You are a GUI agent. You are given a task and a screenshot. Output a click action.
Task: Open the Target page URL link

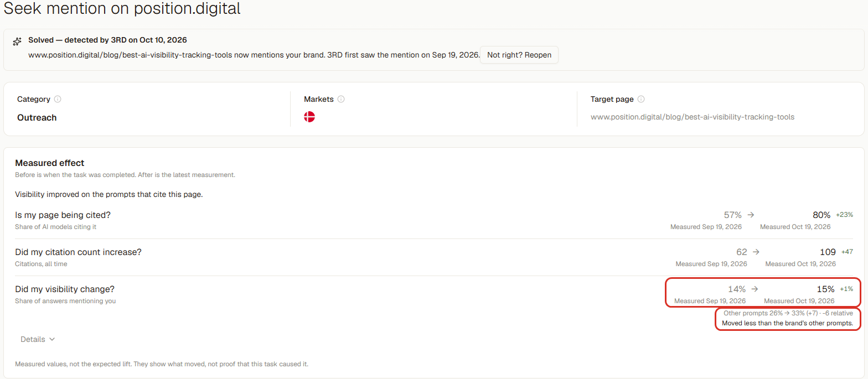tap(693, 117)
